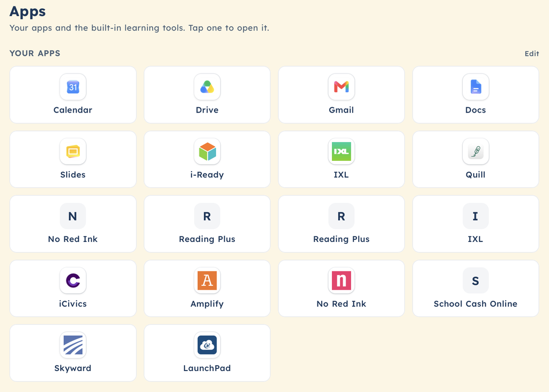Launch Google Drive from its triangle icon
The image size is (549, 392).
click(x=207, y=87)
